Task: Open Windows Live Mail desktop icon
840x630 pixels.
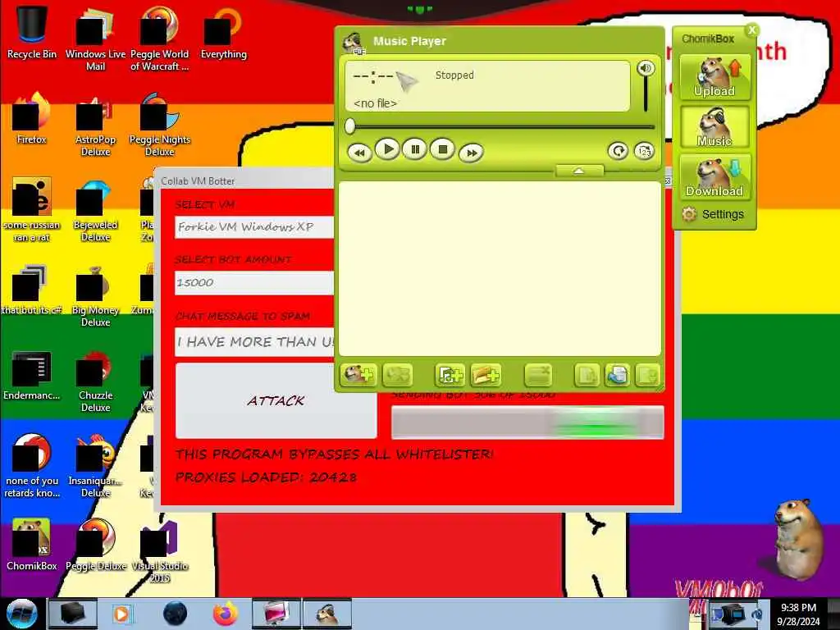Action: pyautogui.click(x=95, y=39)
